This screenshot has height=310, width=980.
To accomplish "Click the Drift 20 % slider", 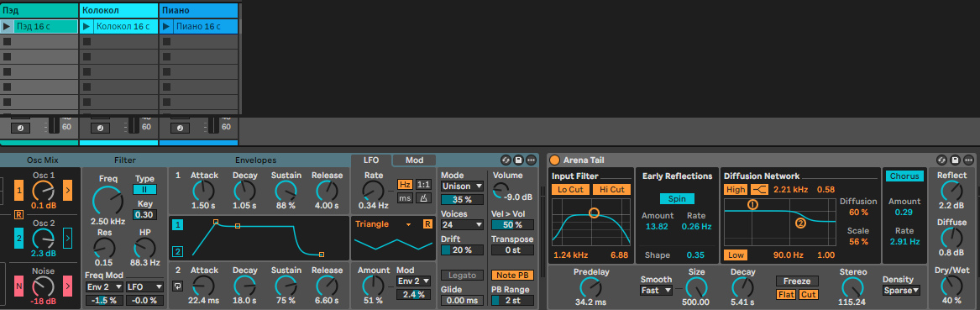I will tap(462, 250).
